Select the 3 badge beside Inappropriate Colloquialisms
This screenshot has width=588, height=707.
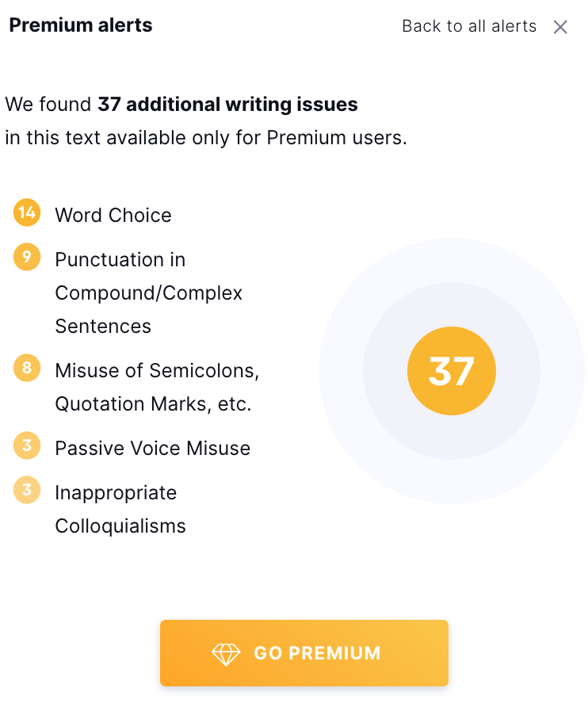click(x=27, y=490)
